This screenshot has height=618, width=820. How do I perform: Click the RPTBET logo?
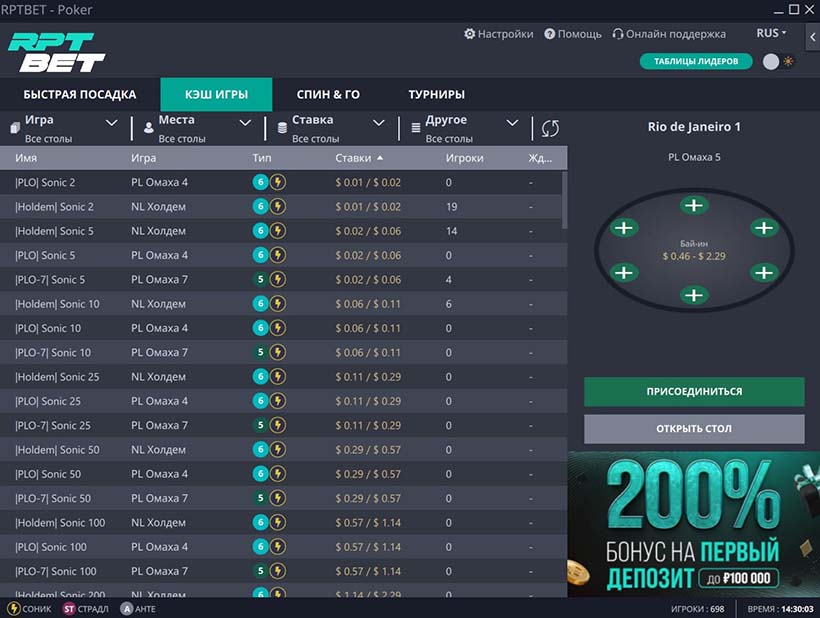[56, 52]
